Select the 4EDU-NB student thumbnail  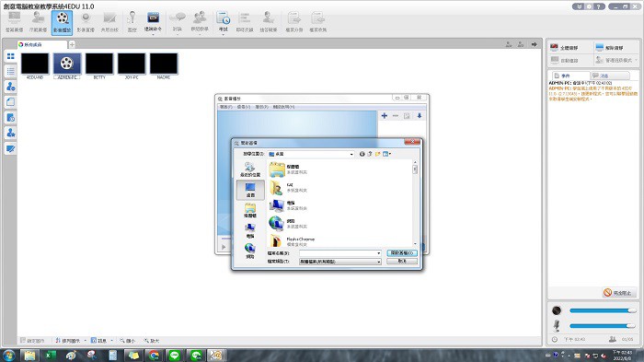click(35, 65)
